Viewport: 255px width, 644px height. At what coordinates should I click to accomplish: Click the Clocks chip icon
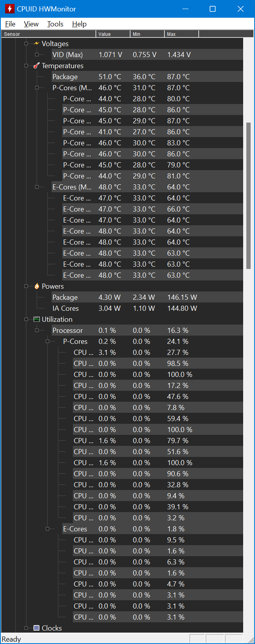click(37, 628)
